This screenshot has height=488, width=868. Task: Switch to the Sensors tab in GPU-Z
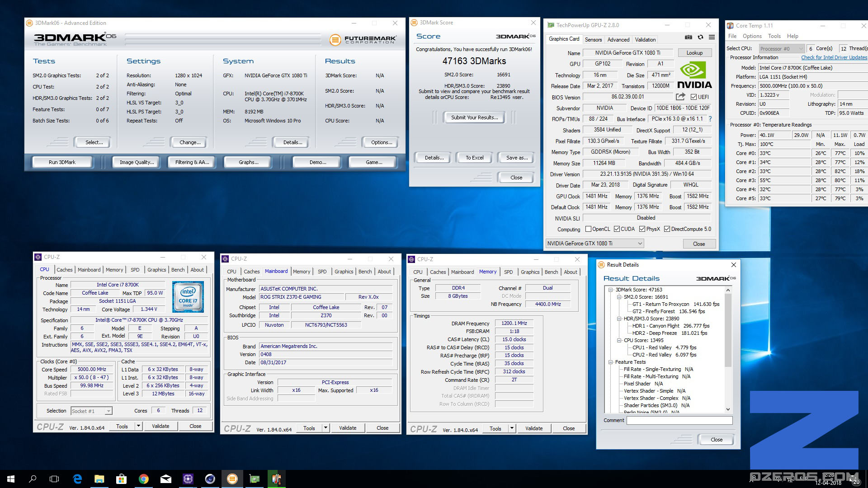(x=593, y=40)
